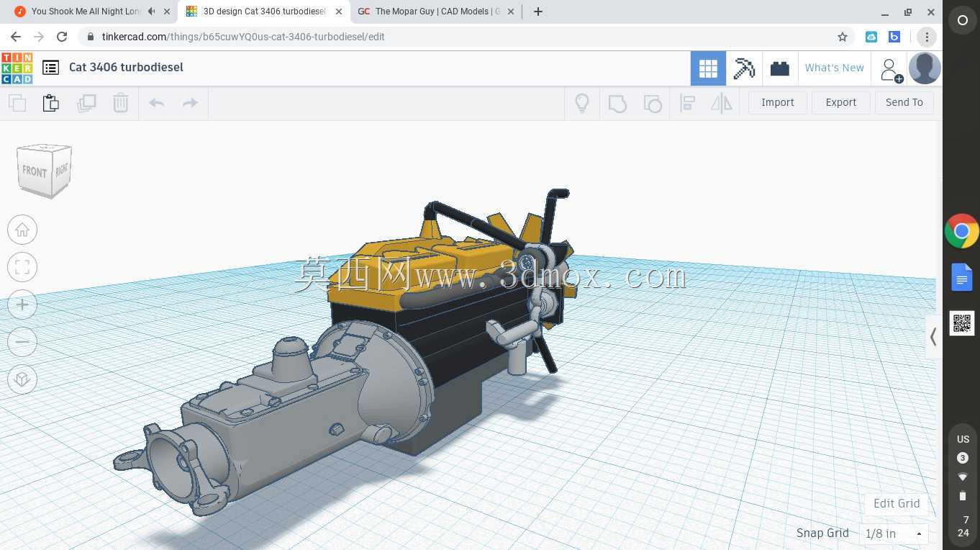Viewport: 980px width, 550px height.
Task: Zoom in with plus button
Action: click(x=22, y=305)
